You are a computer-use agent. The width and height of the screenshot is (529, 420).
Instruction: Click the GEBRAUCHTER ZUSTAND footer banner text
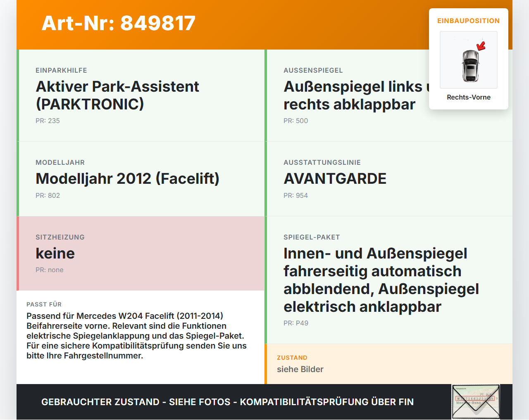(228, 402)
